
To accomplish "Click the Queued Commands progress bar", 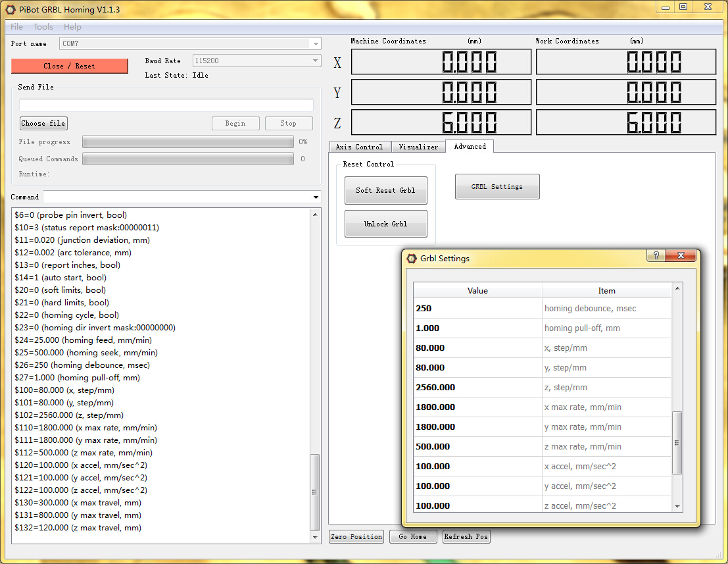I will click(x=188, y=159).
